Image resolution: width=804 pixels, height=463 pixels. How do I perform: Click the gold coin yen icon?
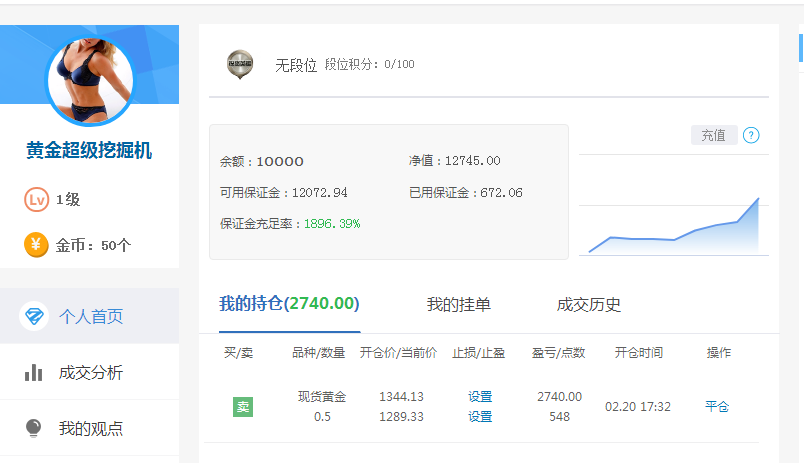36,245
